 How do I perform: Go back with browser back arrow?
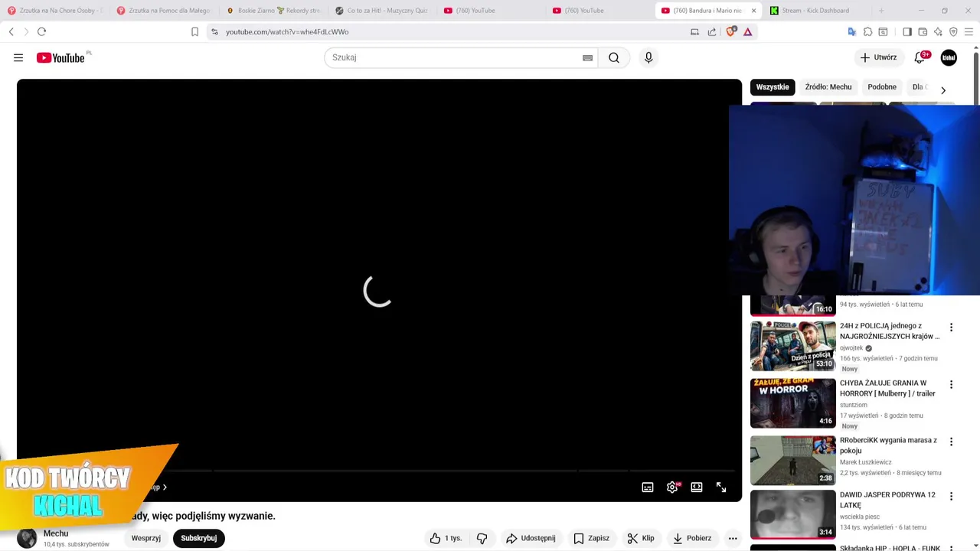tap(11, 31)
